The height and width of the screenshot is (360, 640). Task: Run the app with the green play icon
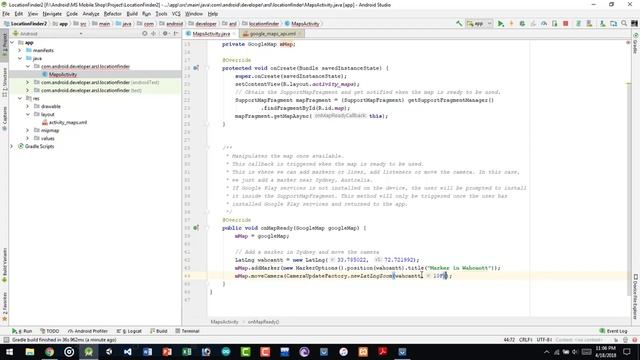501,24
